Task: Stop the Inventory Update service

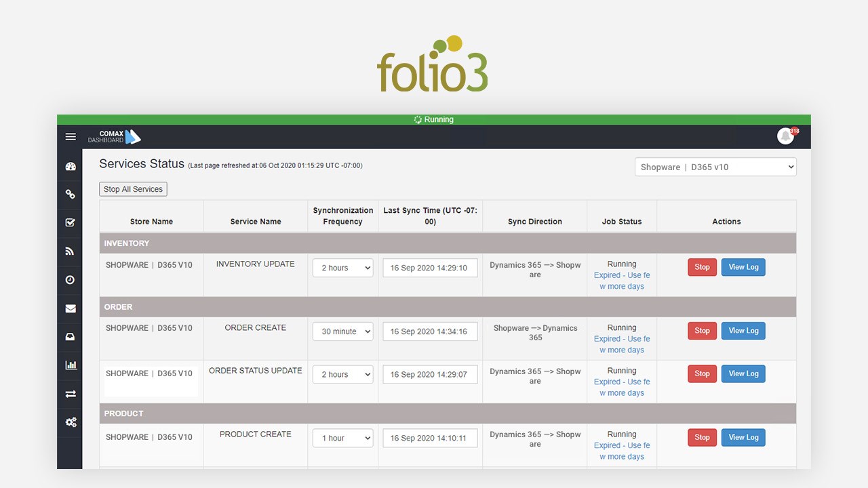Action: pyautogui.click(x=702, y=267)
